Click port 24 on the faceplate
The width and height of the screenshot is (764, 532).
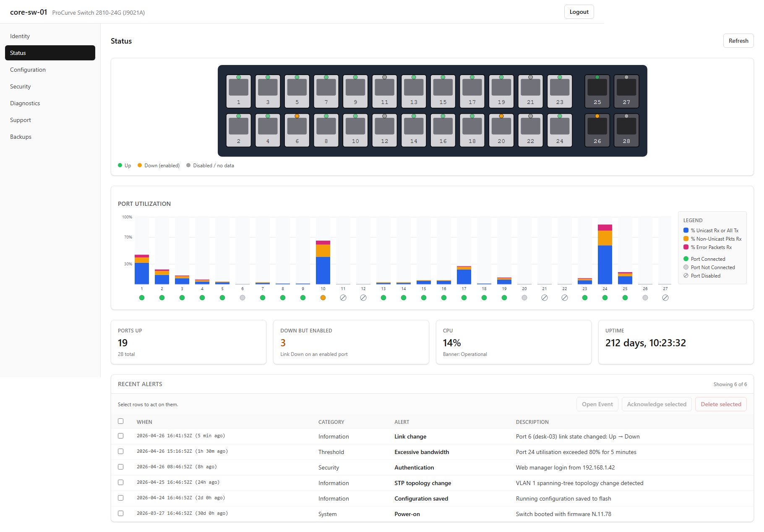click(560, 130)
